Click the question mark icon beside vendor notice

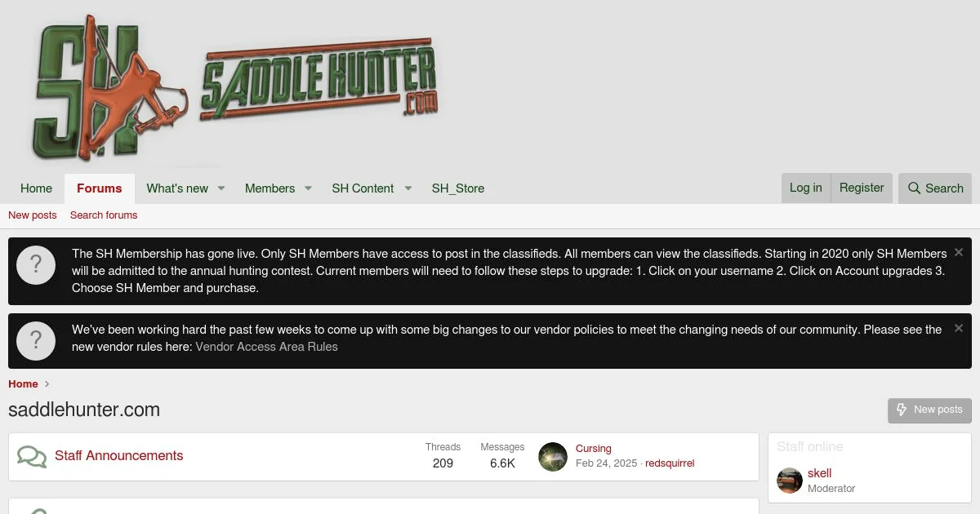36,341
